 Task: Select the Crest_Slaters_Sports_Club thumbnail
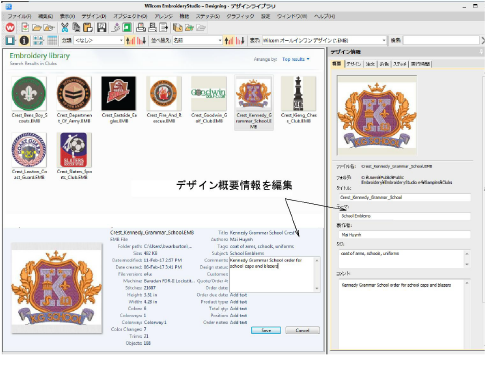pyautogui.click(x=74, y=150)
